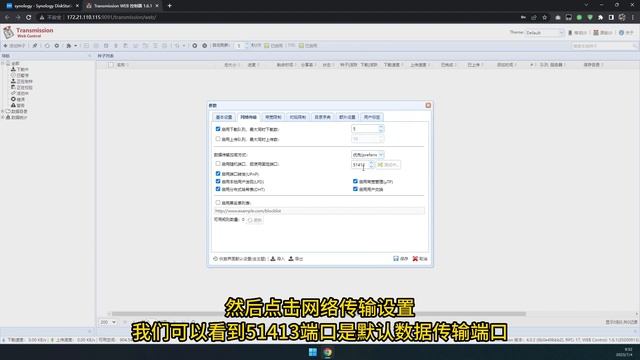Open the settings tool dropdown in toolbar
The width and height of the screenshot is (640, 360).
click(71, 46)
